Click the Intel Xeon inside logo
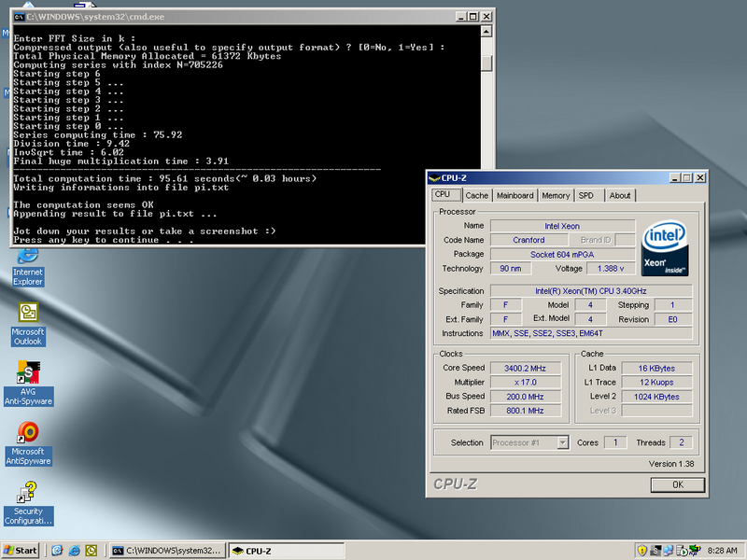747x560 pixels. click(x=665, y=247)
